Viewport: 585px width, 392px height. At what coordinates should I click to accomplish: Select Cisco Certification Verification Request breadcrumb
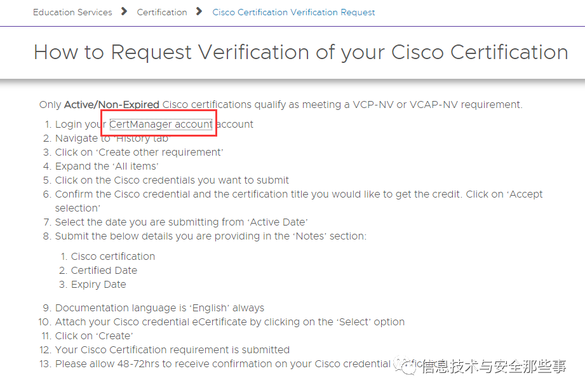click(x=293, y=12)
